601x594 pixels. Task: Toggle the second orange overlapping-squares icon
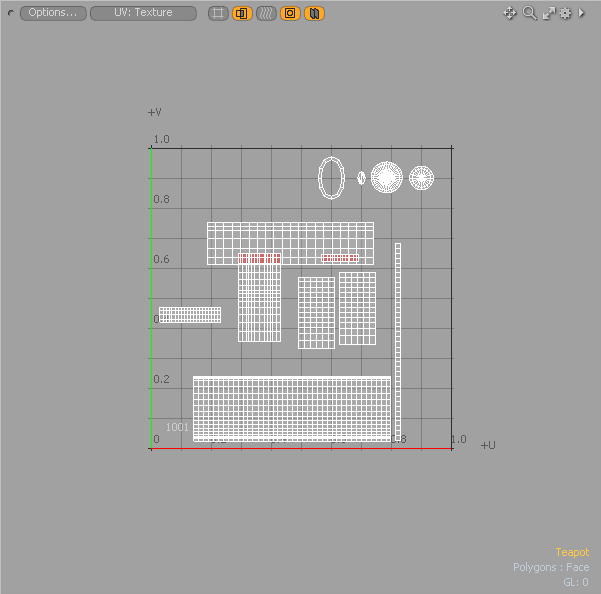pos(242,13)
